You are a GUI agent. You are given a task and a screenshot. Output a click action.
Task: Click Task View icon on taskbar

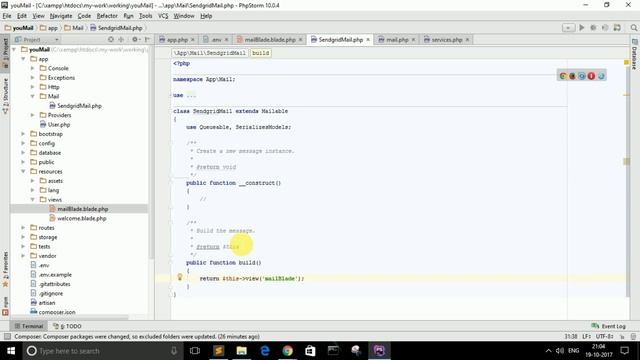click(195, 351)
